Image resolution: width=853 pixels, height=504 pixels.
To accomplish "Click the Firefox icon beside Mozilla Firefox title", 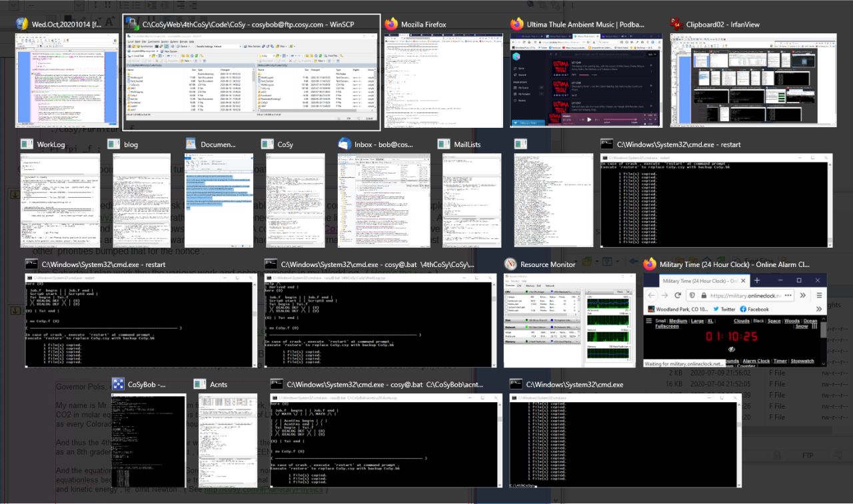I will [390, 24].
